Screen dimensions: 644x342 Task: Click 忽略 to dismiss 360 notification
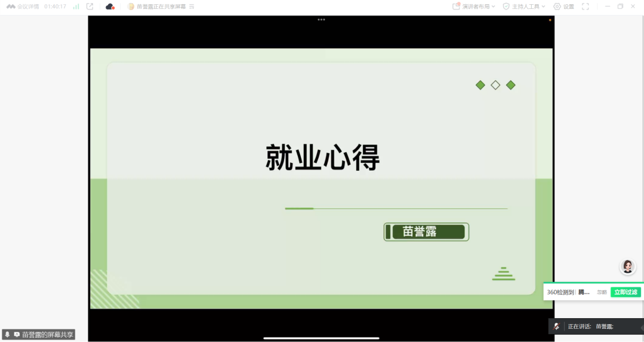pyautogui.click(x=602, y=292)
